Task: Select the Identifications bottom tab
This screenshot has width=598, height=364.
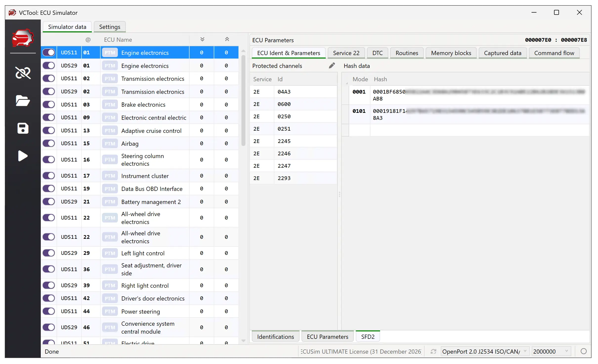Action: point(275,337)
